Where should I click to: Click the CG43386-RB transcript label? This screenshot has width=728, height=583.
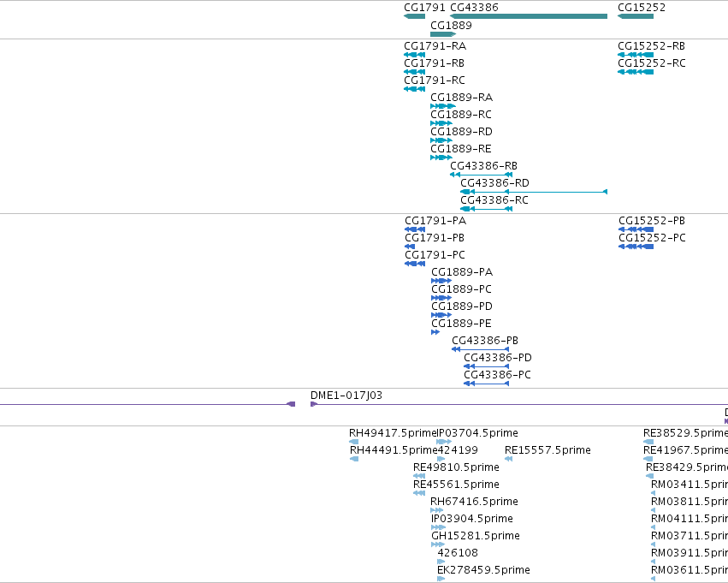click(x=484, y=166)
